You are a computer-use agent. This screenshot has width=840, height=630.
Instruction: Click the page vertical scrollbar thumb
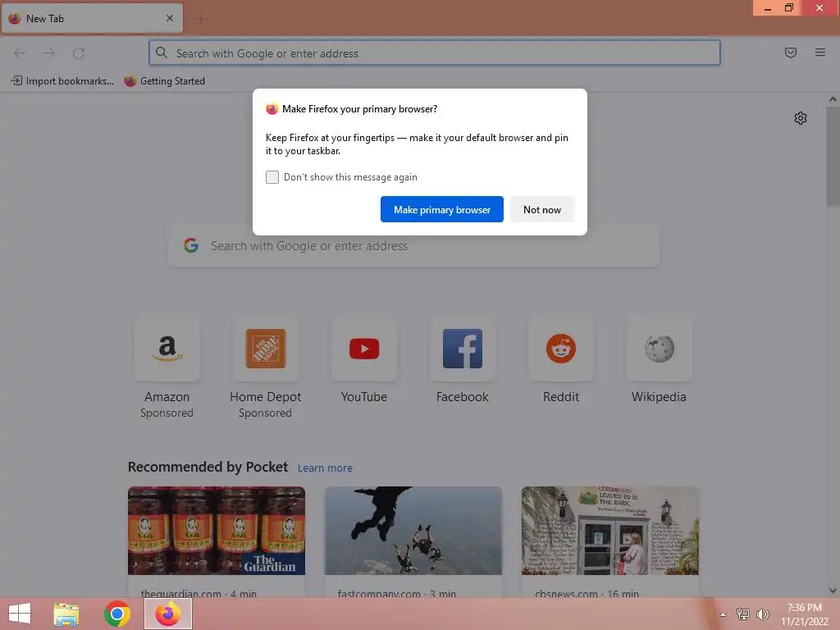click(833, 157)
